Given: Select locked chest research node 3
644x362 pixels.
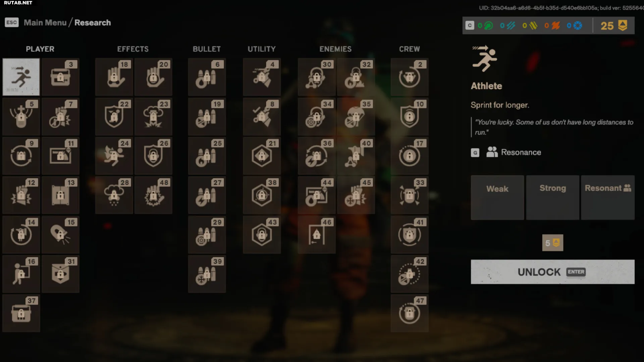Looking at the screenshot, I should (60, 77).
